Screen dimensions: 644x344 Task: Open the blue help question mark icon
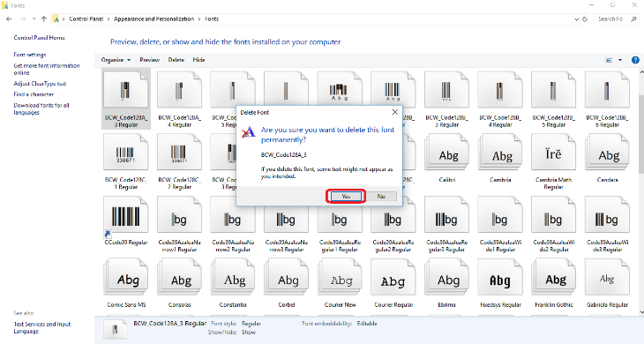[635, 60]
